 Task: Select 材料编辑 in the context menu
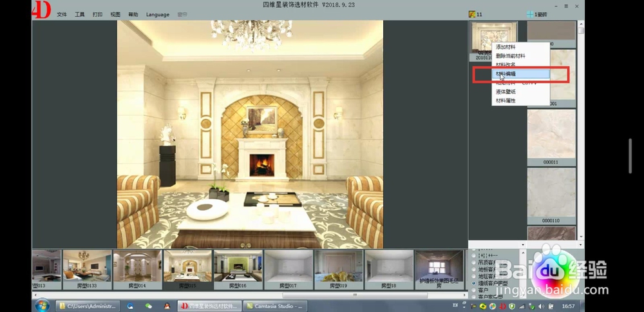(x=521, y=74)
